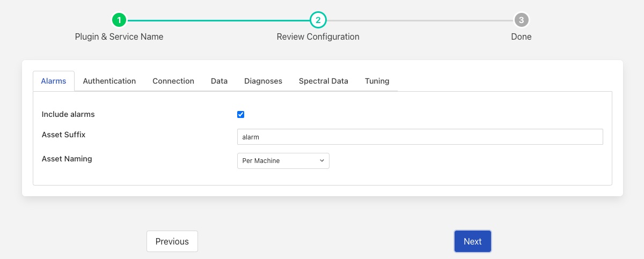Open the Data tab
Screen dimensions: 644x259
(219, 81)
